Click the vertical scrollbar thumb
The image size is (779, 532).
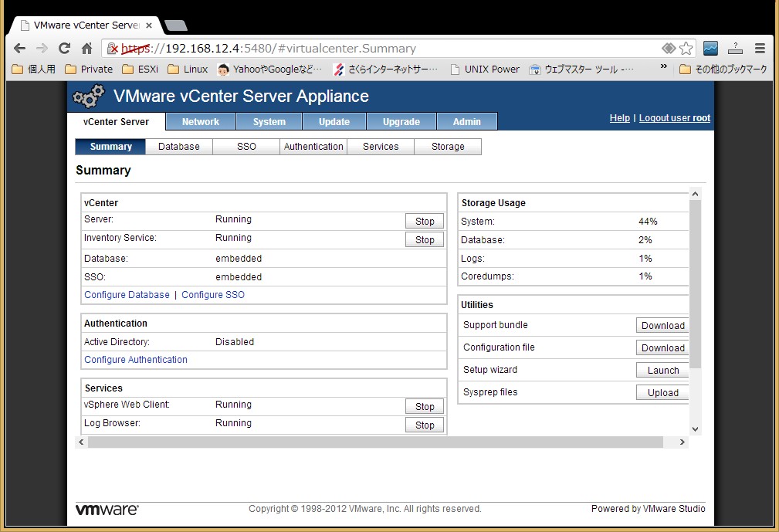point(695,284)
